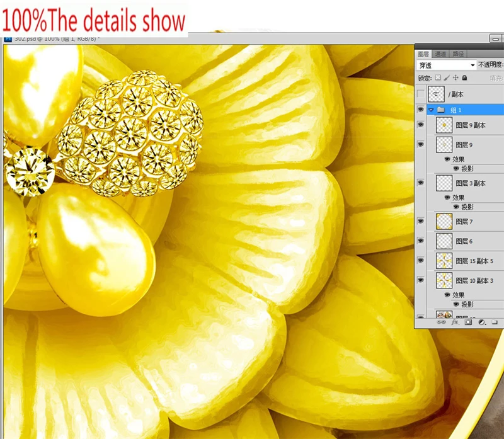The height and width of the screenshot is (439, 504).
Task: Click 投影 label under 图层 3 副本
Action: pos(467,207)
